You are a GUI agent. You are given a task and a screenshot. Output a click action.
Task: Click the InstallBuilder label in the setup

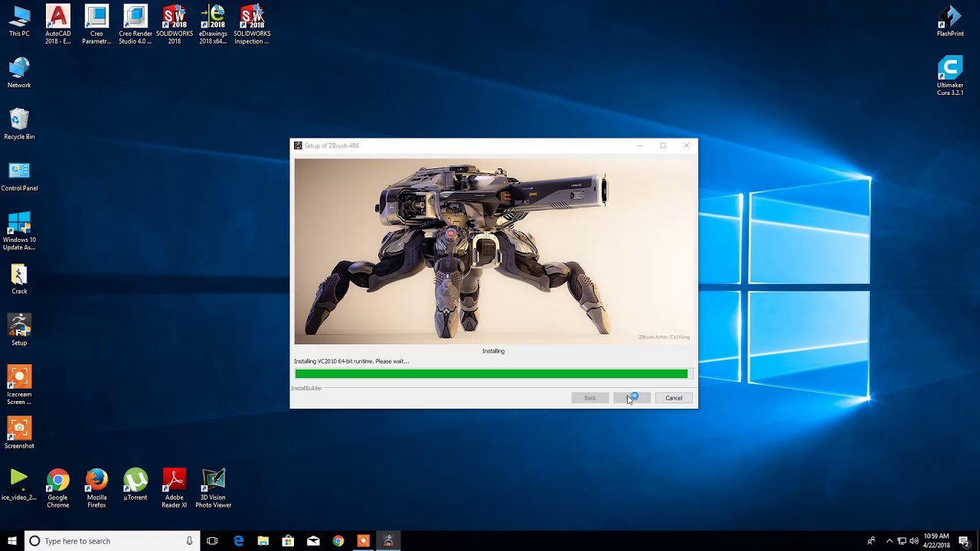click(x=306, y=388)
